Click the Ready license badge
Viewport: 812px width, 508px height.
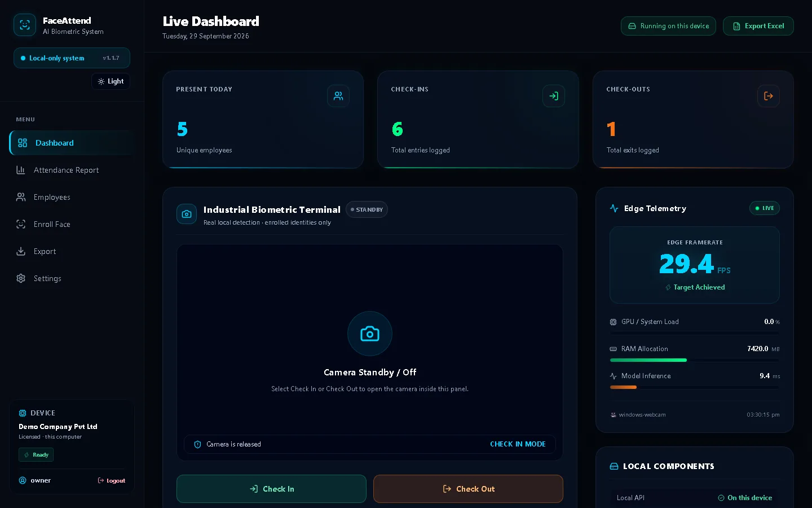point(36,455)
